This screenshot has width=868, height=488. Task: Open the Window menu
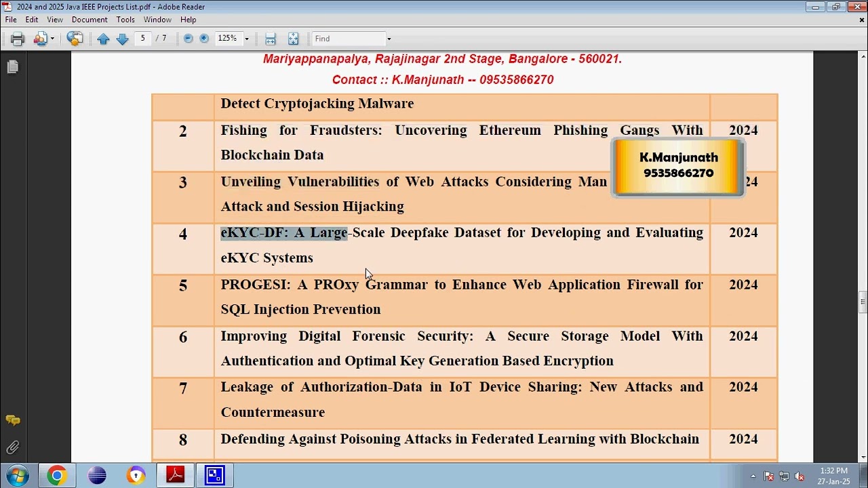point(157,20)
